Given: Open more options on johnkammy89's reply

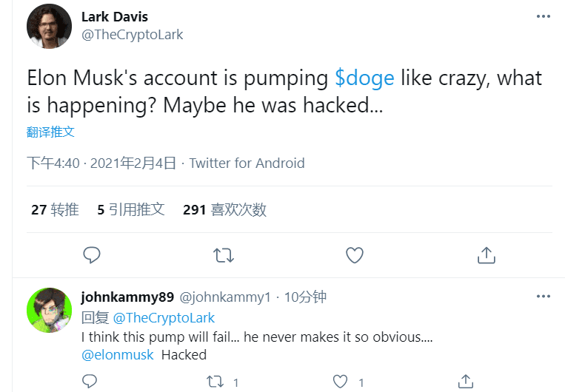Looking at the screenshot, I should pos(543,297).
